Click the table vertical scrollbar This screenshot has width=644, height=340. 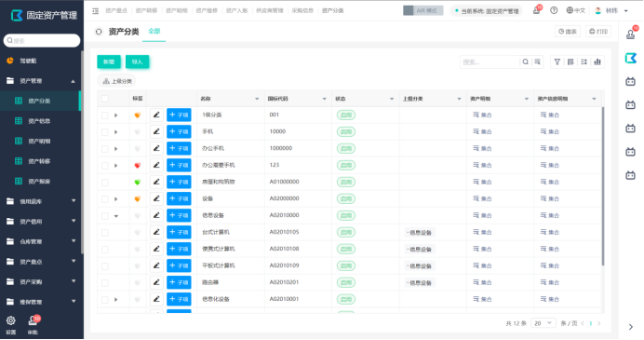click(x=602, y=185)
